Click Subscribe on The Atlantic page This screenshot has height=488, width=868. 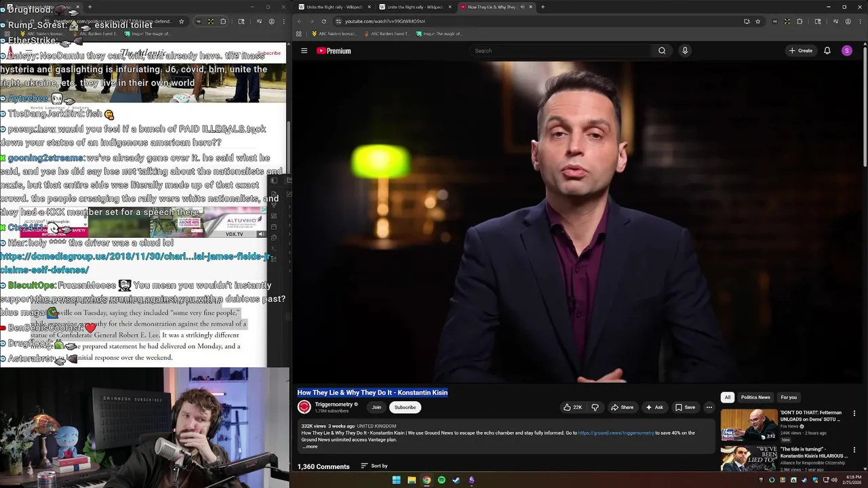[269, 53]
